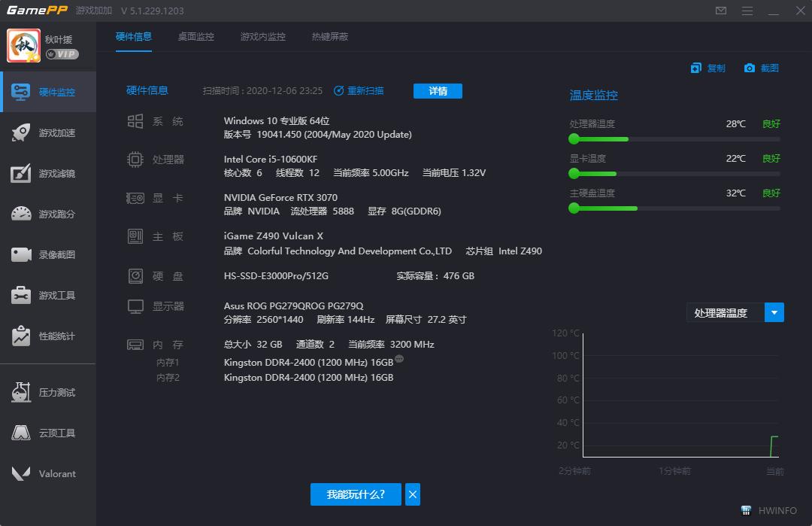Click the 截图 screenshot icon
Screen dimensions: 812x526
pos(761,67)
